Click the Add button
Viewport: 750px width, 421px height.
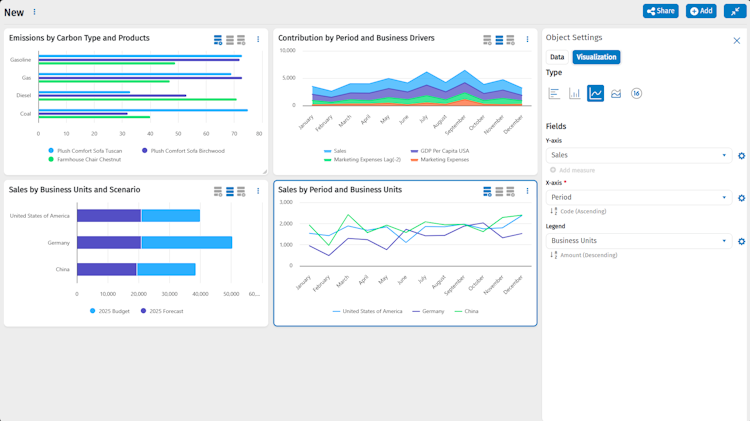point(701,11)
